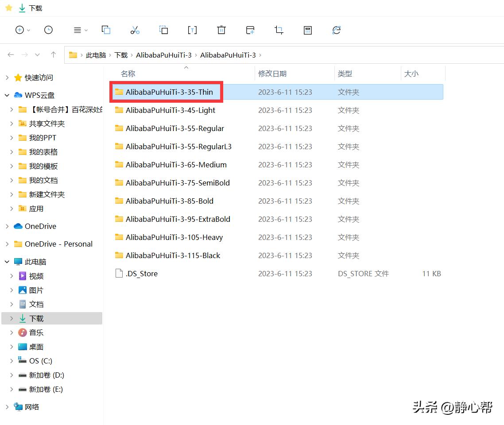This screenshot has height=425, width=504.
Task: Click the Rename toolbar icon
Action: [192, 30]
